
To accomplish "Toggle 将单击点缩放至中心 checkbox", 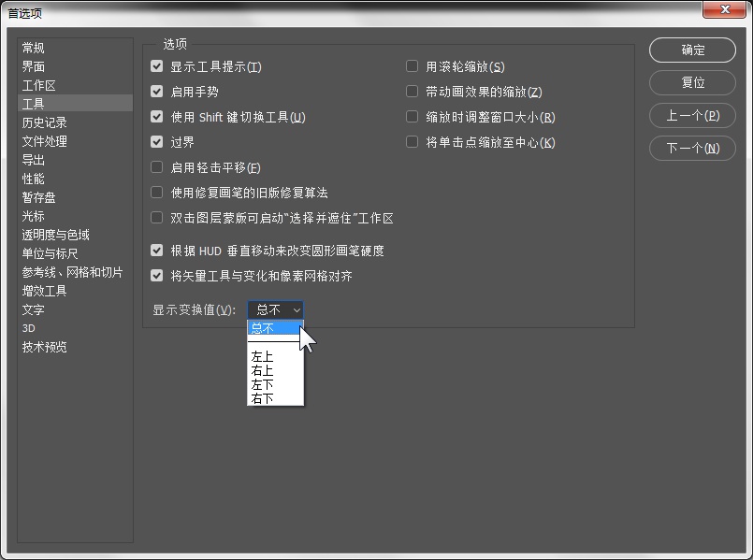I will tap(412, 142).
